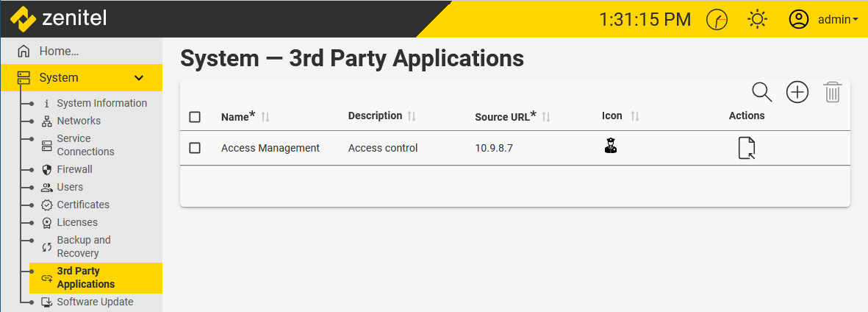Screen dimensions: 868x312
Task: Click the trash delete icon
Action: tap(832, 93)
